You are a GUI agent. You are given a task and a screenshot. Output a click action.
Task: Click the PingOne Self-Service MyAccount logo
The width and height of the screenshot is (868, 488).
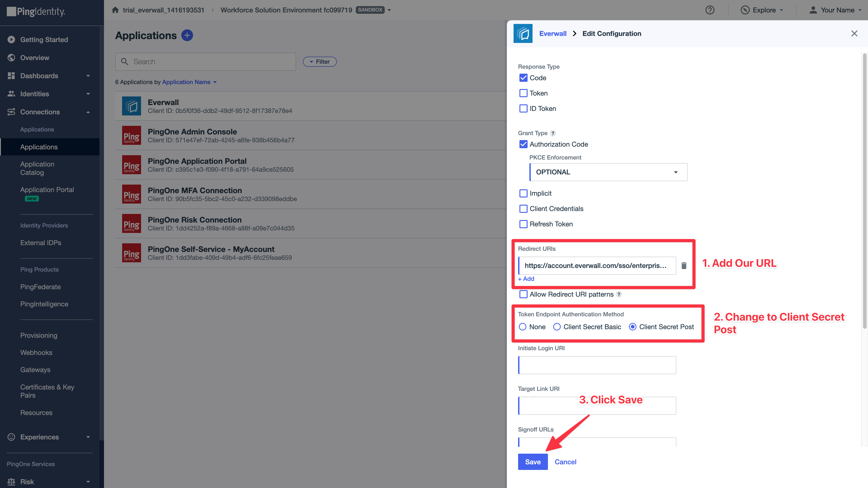pos(131,253)
